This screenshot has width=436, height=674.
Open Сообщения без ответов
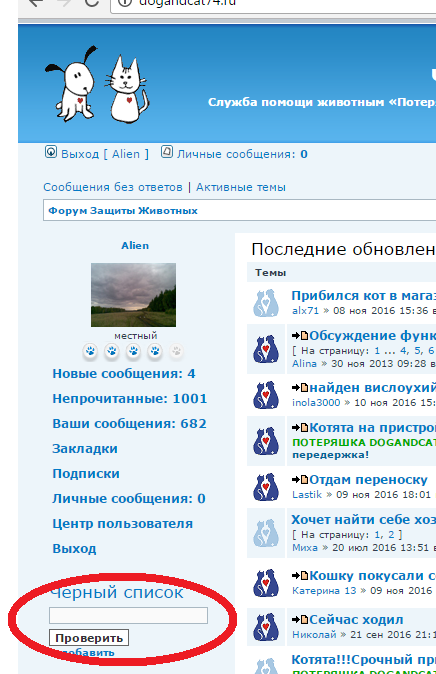113,187
